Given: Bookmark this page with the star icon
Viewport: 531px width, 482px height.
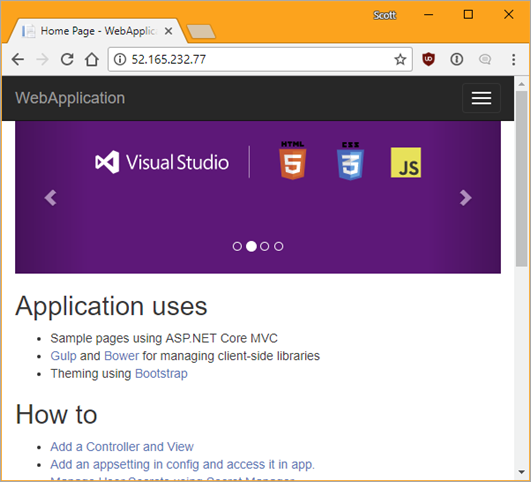Looking at the screenshot, I should point(400,59).
